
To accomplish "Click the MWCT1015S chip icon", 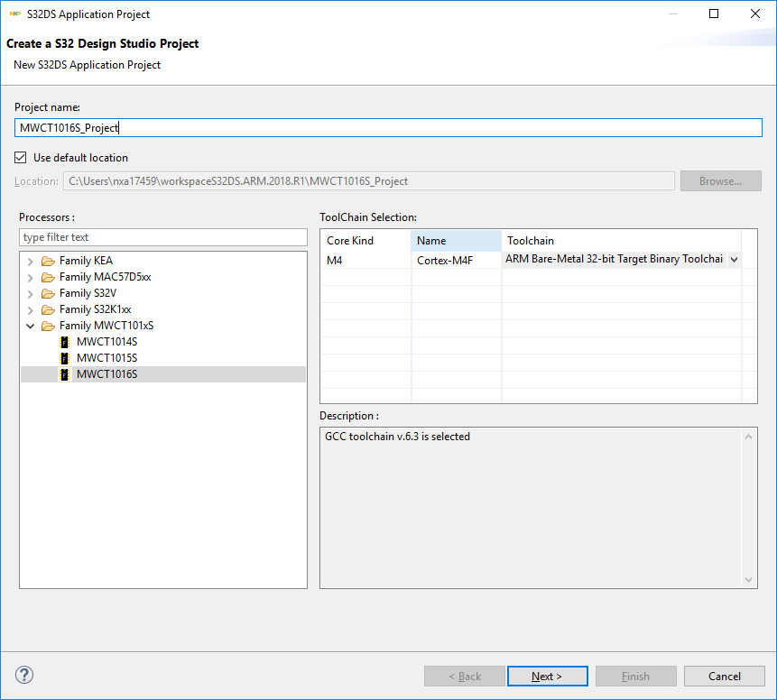I will point(64,358).
